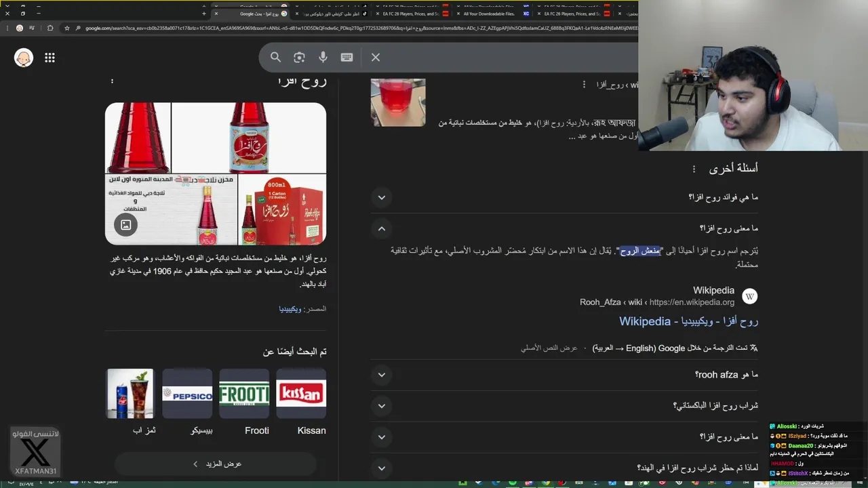868x488 pixels.
Task: Open the browser extensions icon
Action: tap(50, 28)
